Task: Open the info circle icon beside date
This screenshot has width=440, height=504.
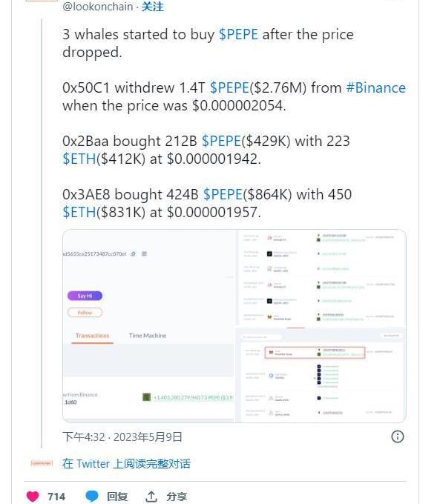Action: point(398,437)
